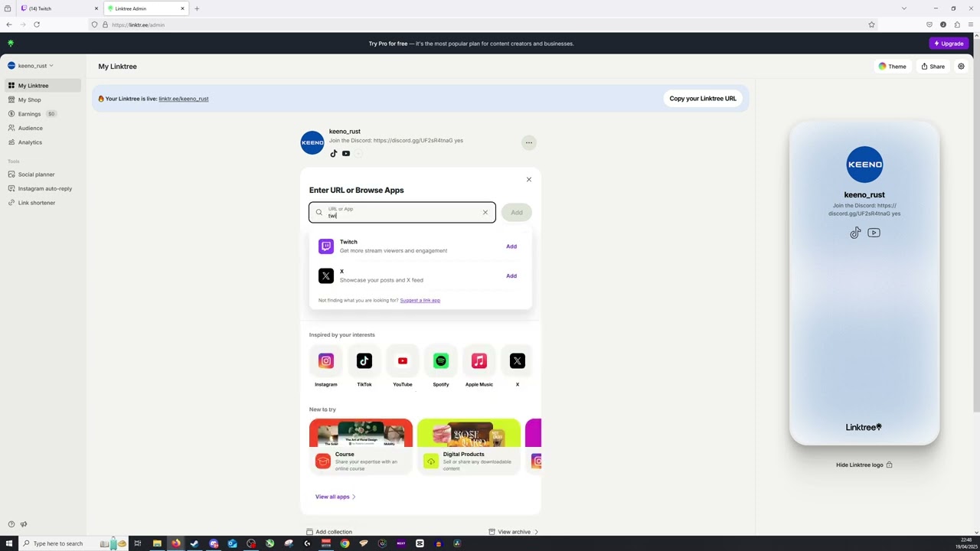Open profile more options ellipsis
The width and height of the screenshot is (980, 551).
[528, 142]
